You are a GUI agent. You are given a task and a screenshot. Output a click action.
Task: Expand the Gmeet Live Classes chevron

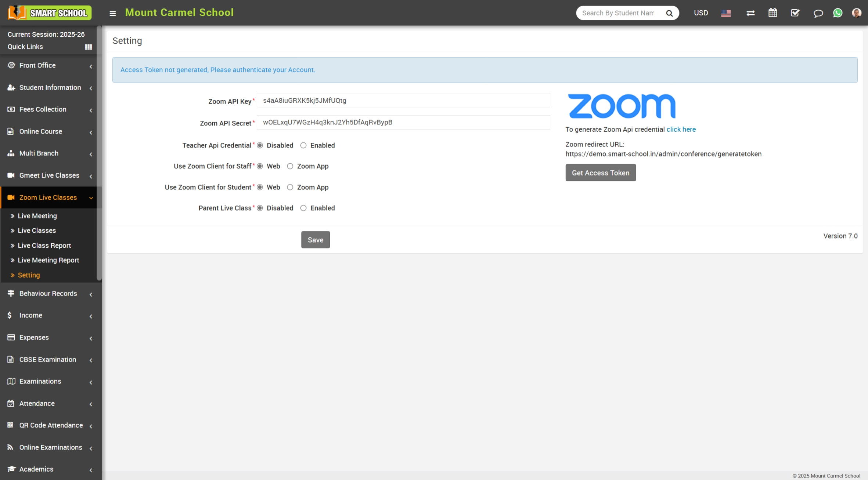(x=91, y=177)
